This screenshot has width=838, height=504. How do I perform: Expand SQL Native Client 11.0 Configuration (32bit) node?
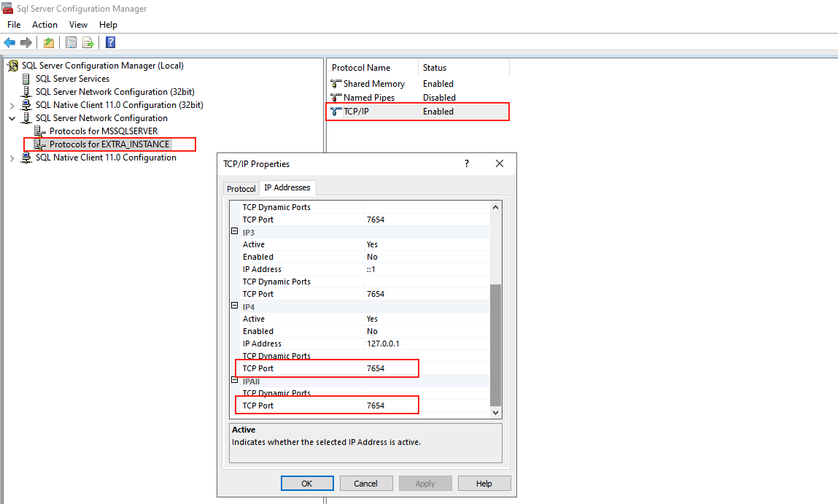(x=12, y=105)
